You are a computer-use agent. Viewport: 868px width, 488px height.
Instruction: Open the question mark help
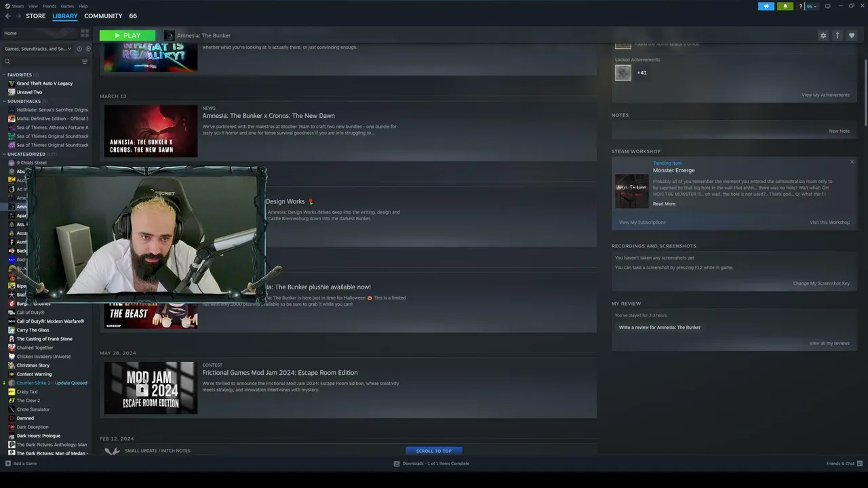(800, 6)
